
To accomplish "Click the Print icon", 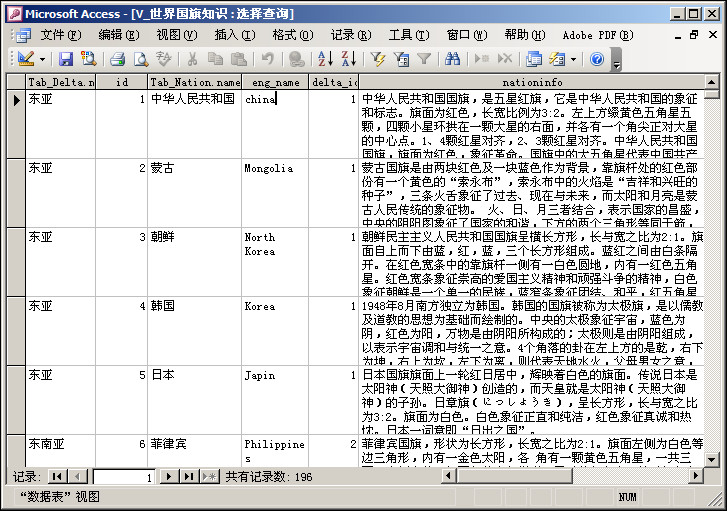I will coord(118,59).
